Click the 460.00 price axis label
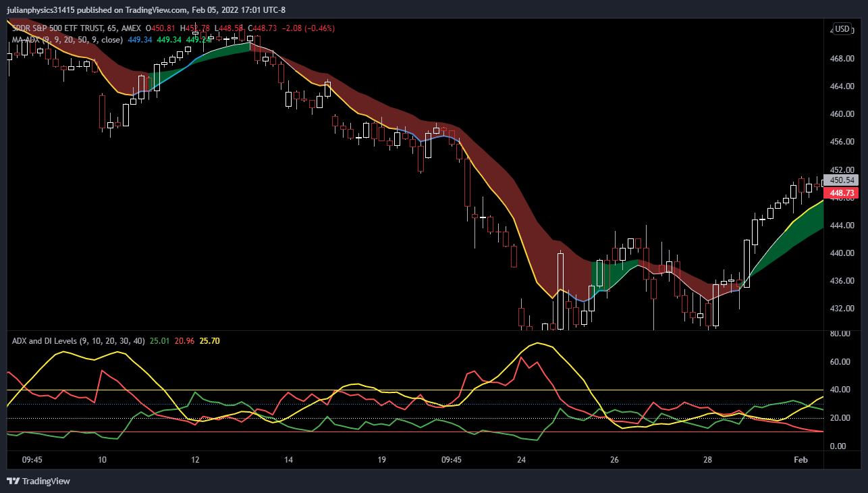Viewport: 868px width, 493px height. [x=842, y=114]
